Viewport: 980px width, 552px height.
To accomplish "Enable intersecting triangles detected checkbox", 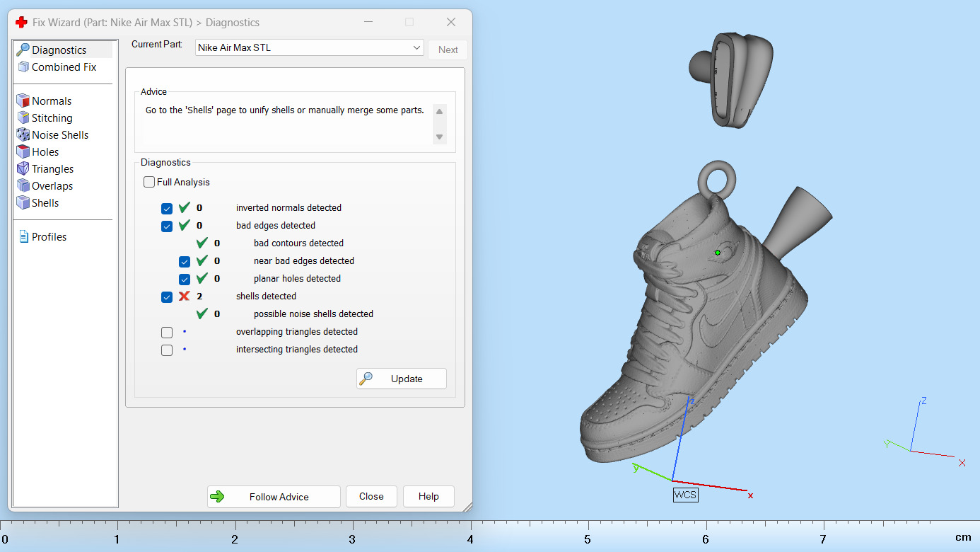I will tap(167, 350).
